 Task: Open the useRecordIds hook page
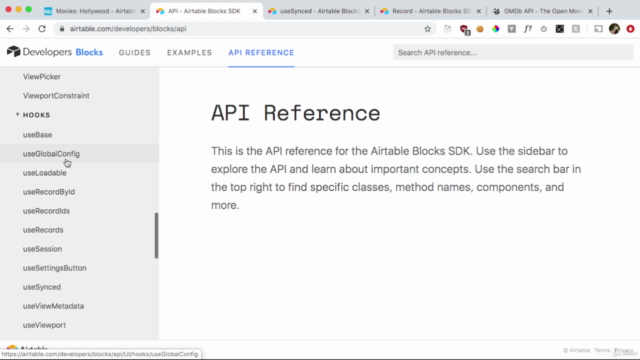[x=46, y=211]
